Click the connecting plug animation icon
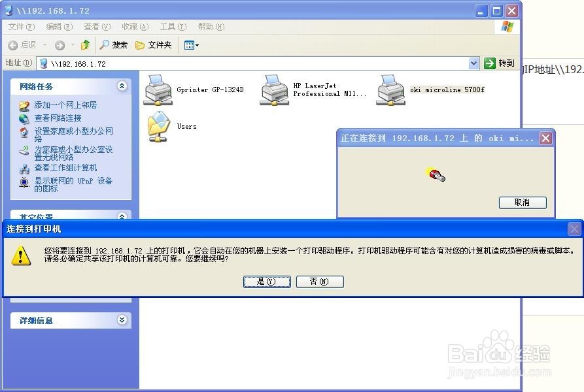Image resolution: width=584 pixels, height=392 pixels. pyautogui.click(x=436, y=174)
